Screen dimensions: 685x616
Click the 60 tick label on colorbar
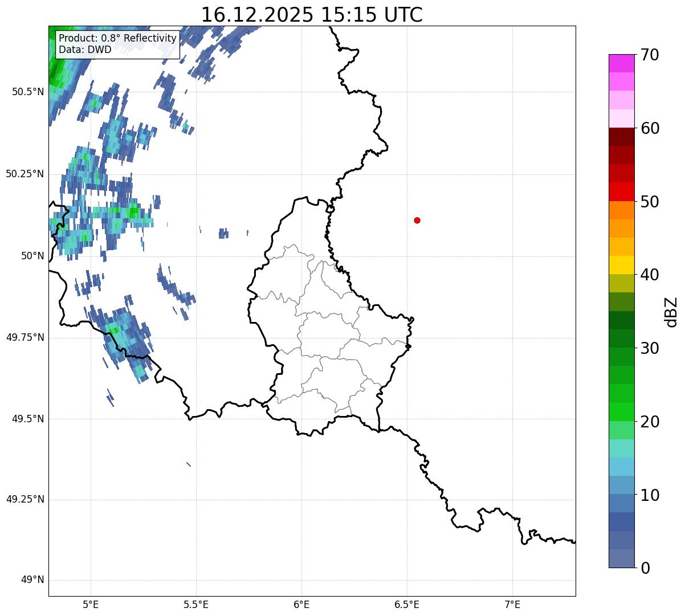point(650,128)
